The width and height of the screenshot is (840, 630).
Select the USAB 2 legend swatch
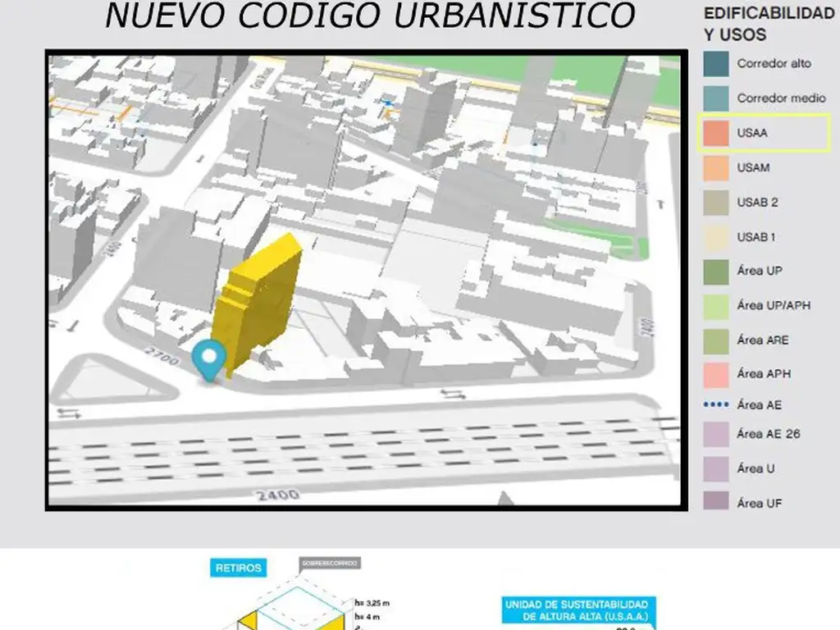(715, 203)
